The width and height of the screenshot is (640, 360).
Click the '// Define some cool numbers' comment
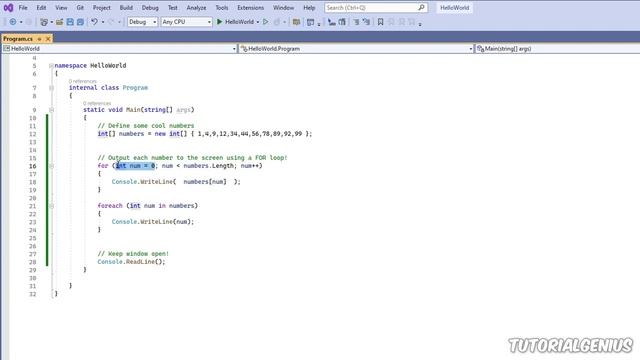coord(146,126)
